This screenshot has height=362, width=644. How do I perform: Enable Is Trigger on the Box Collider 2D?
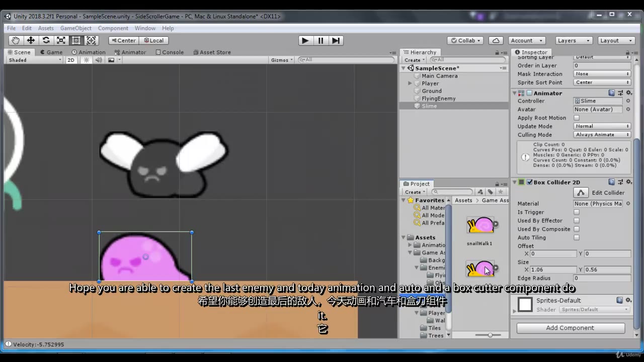[x=576, y=212]
